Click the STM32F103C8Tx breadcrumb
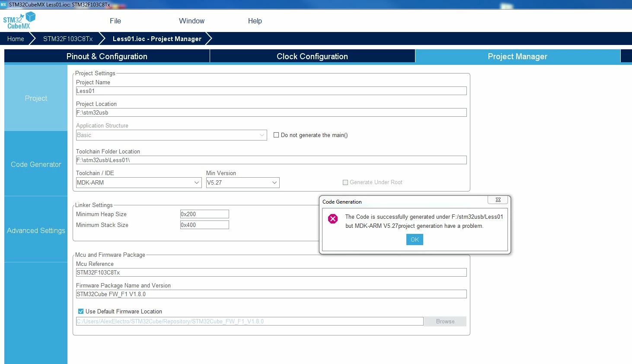Image resolution: width=632 pixels, height=364 pixels. tap(68, 38)
